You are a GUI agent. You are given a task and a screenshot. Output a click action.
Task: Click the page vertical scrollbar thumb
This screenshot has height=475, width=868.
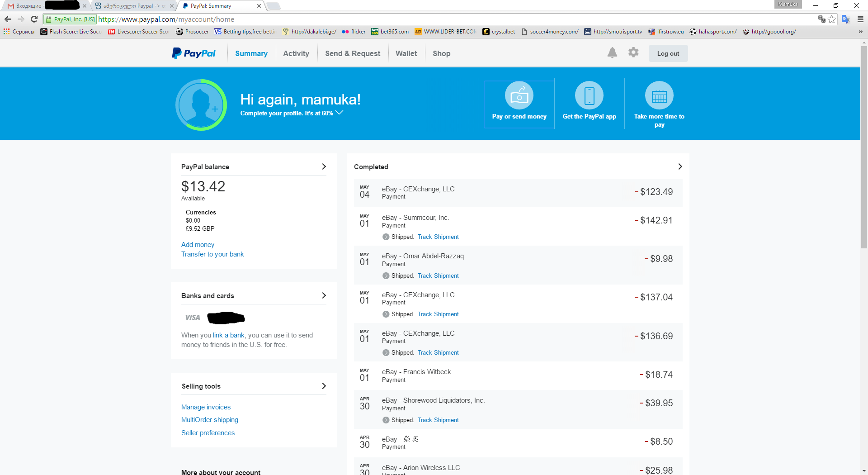pos(864,147)
